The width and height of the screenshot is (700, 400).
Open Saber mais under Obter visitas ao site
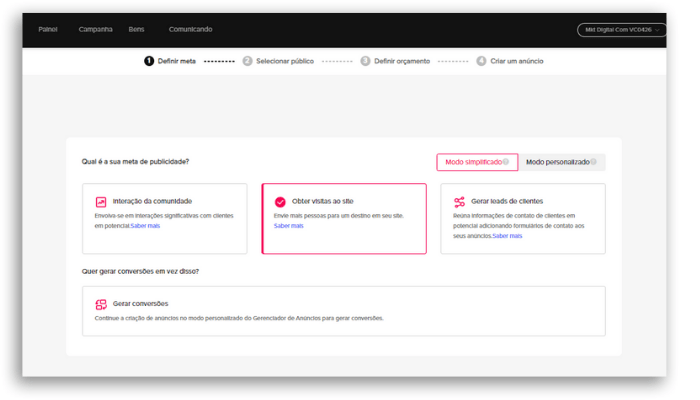point(288,225)
